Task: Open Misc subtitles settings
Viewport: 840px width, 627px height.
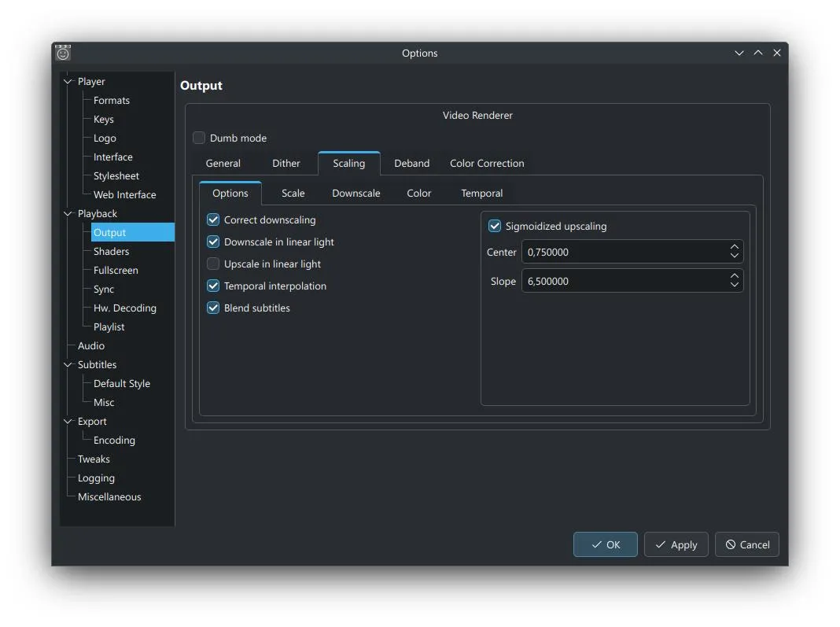Action: click(x=104, y=403)
